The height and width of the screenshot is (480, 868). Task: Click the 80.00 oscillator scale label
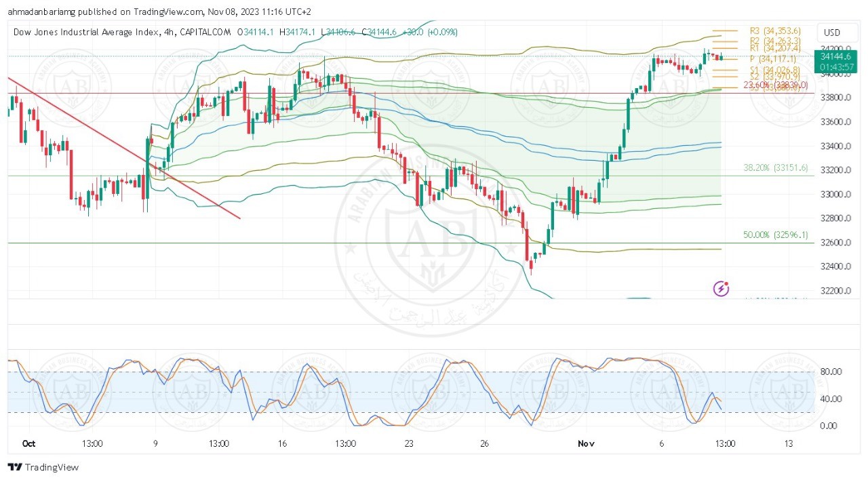click(x=831, y=372)
